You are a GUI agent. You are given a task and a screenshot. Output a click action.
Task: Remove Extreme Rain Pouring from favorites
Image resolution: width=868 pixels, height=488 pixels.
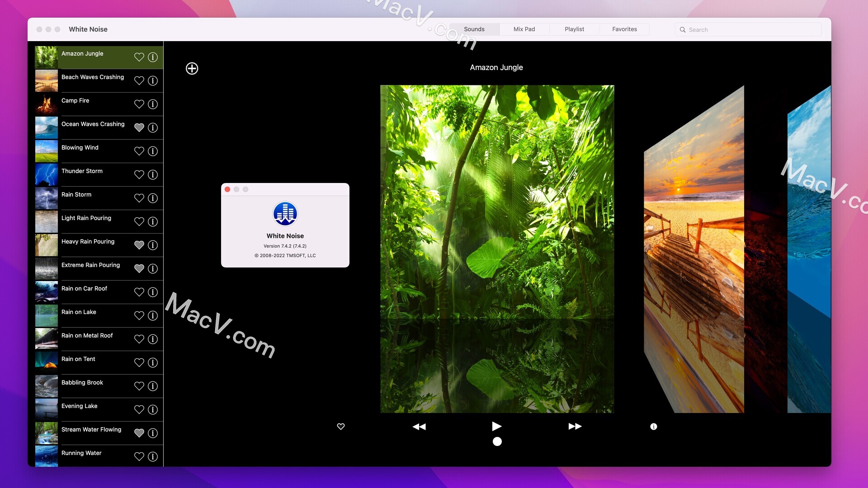click(x=139, y=269)
